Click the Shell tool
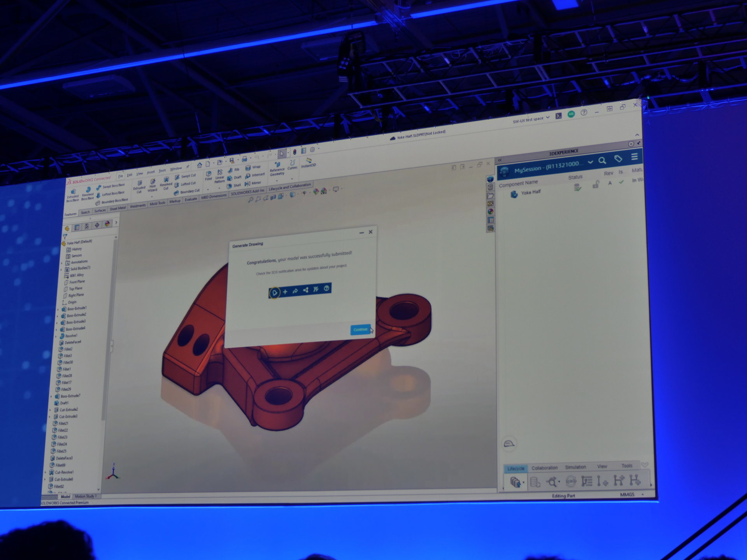747x560 pixels. click(234, 186)
